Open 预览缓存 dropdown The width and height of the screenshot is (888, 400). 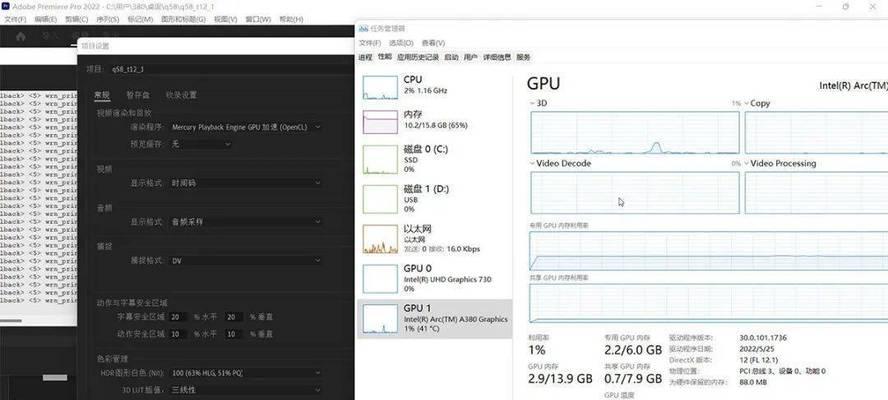click(201, 144)
